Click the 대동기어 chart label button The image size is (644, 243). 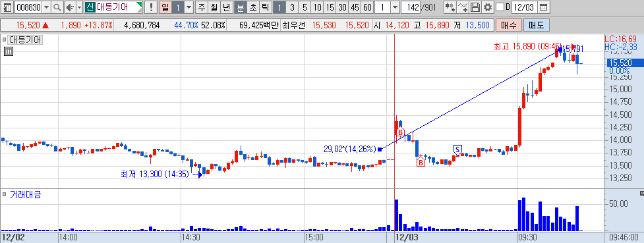[26, 40]
